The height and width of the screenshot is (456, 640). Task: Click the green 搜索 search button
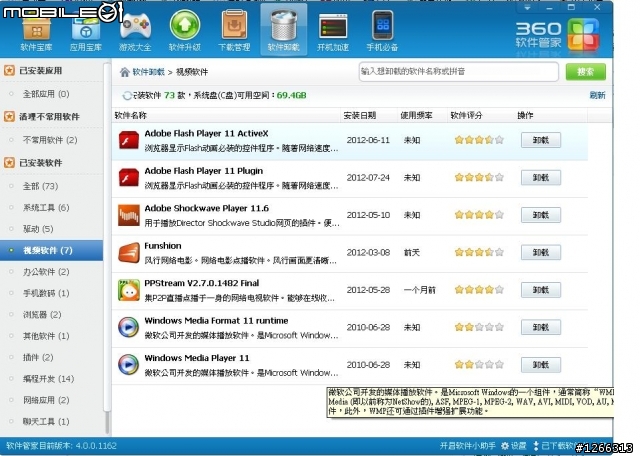click(586, 72)
